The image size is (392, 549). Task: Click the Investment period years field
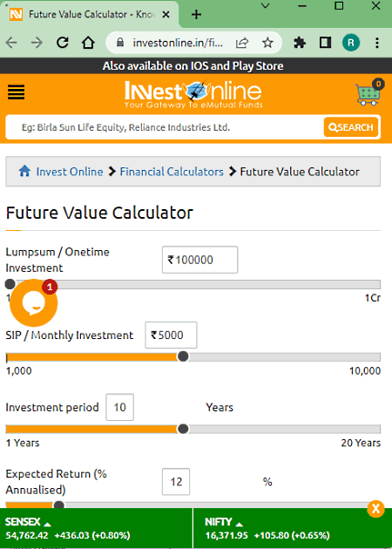pos(119,407)
